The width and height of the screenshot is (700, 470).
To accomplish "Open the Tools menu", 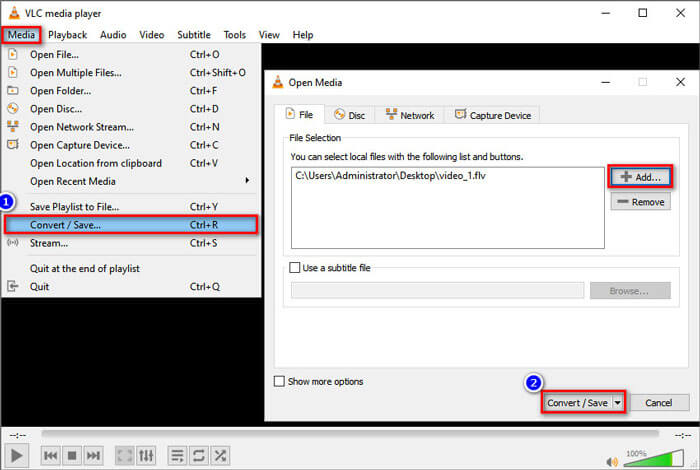I will pyautogui.click(x=235, y=35).
